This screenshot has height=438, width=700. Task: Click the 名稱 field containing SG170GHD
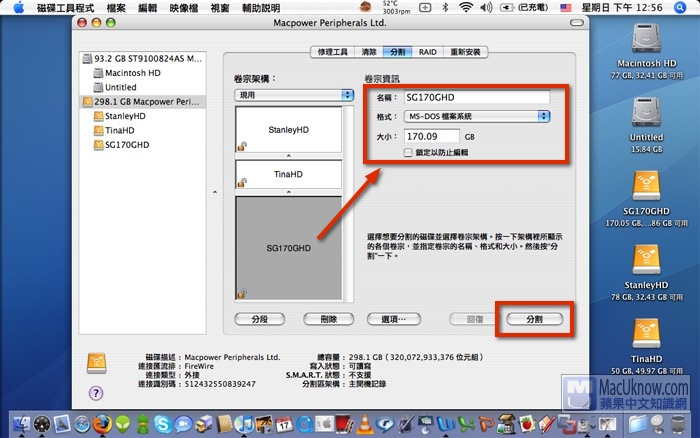point(477,97)
